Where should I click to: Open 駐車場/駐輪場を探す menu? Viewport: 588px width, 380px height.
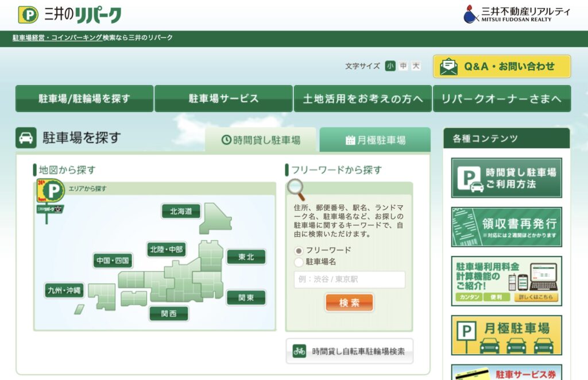pyautogui.click(x=84, y=98)
